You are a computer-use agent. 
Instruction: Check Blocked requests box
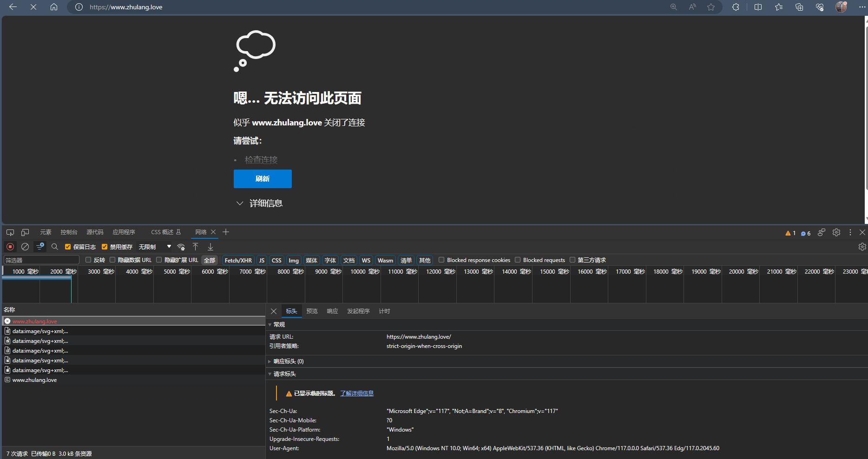(x=518, y=260)
